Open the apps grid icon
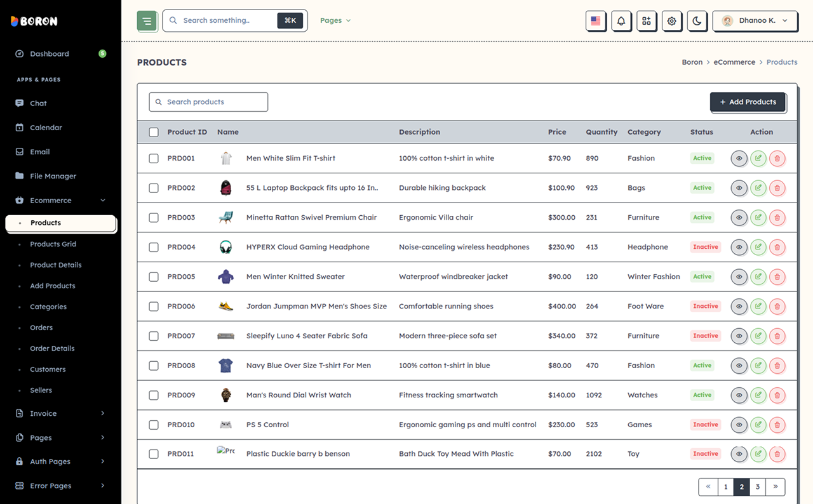 (x=647, y=21)
